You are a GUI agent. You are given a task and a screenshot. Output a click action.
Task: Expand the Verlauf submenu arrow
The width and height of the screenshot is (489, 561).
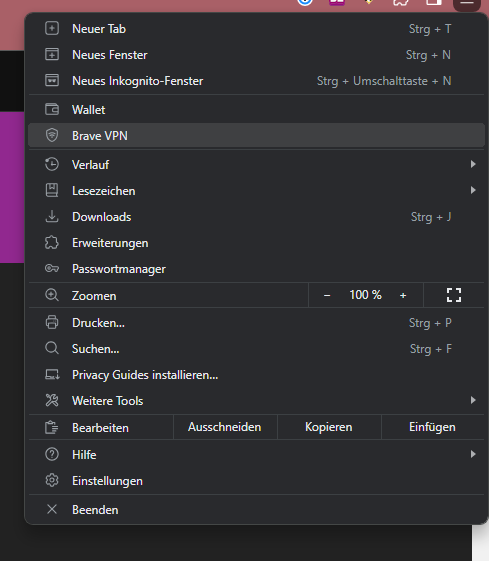(473, 164)
